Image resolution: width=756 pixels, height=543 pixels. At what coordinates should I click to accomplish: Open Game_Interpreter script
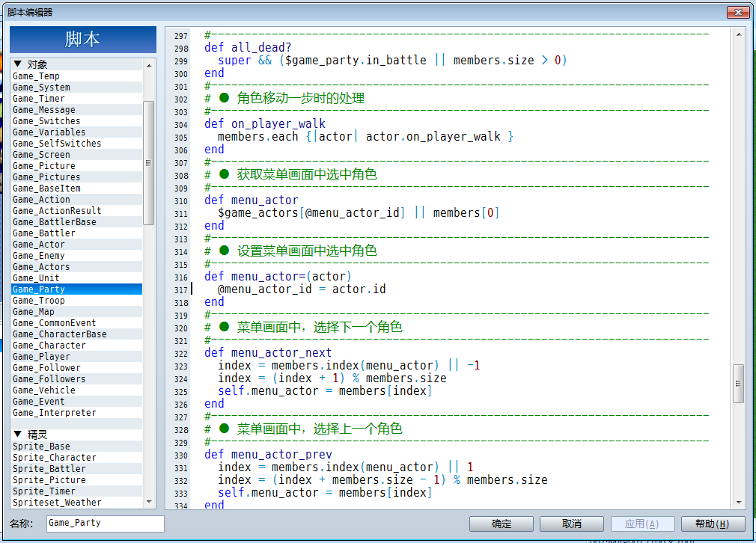pyautogui.click(x=76, y=412)
